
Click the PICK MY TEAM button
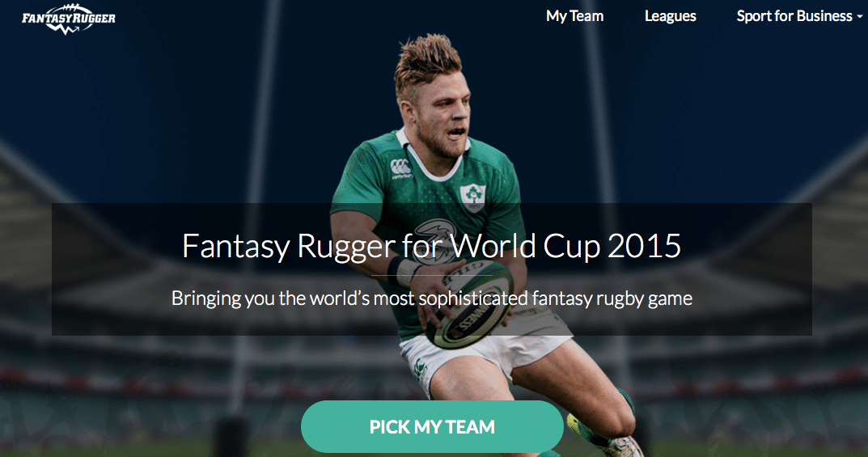(432, 426)
